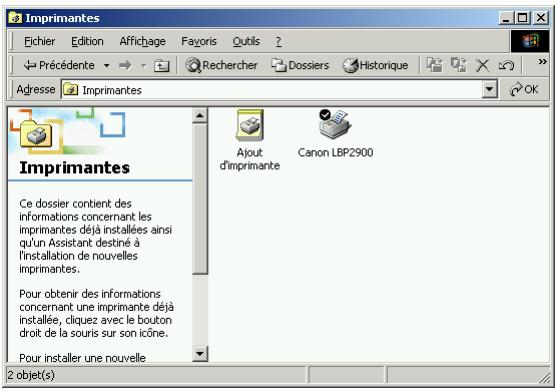Click the Précédente back button
The height and width of the screenshot is (390, 556).
click(x=59, y=65)
